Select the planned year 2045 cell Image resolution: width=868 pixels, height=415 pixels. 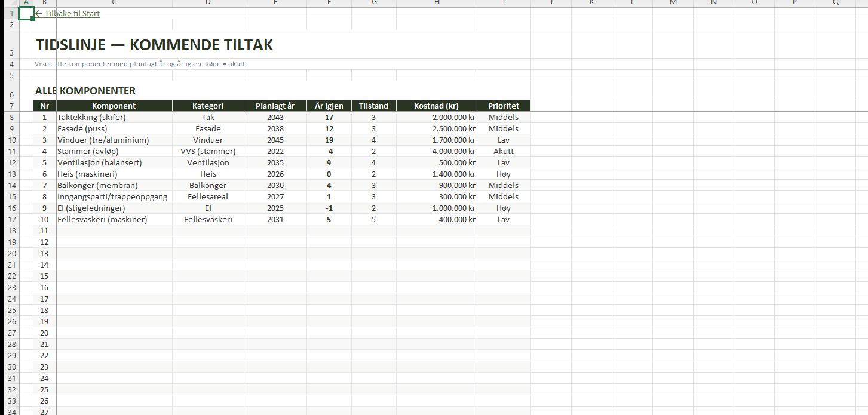point(275,140)
